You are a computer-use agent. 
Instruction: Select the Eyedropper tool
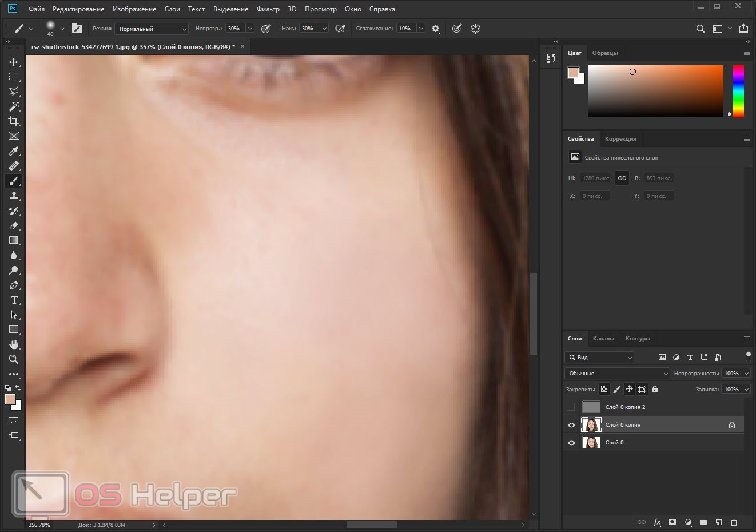coord(14,151)
